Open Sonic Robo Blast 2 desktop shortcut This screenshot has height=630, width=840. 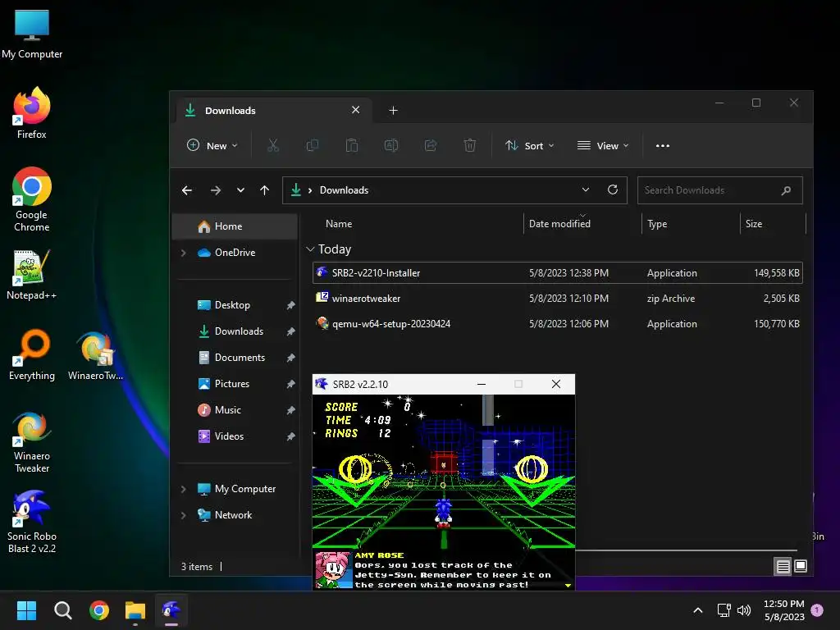coord(32,522)
